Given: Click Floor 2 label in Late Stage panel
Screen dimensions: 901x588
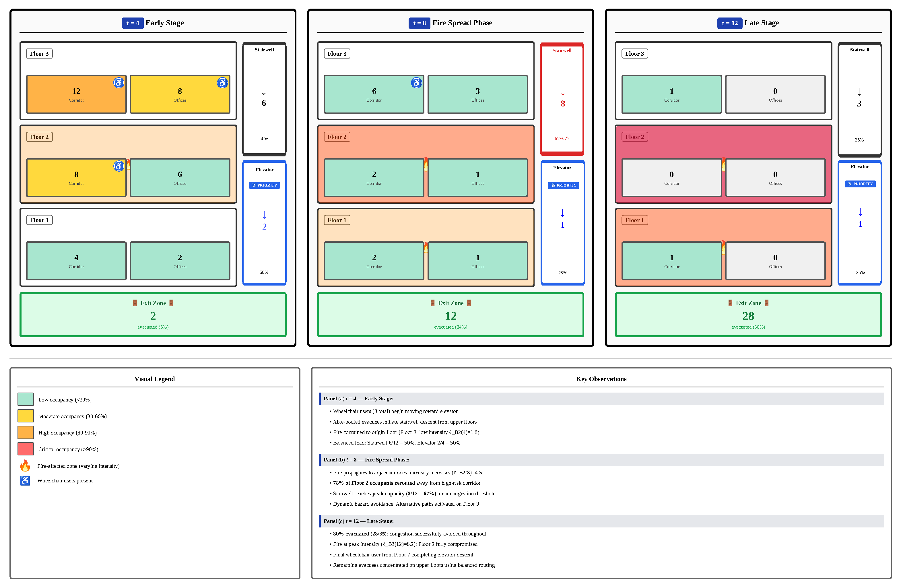Looking at the screenshot, I should [634, 137].
